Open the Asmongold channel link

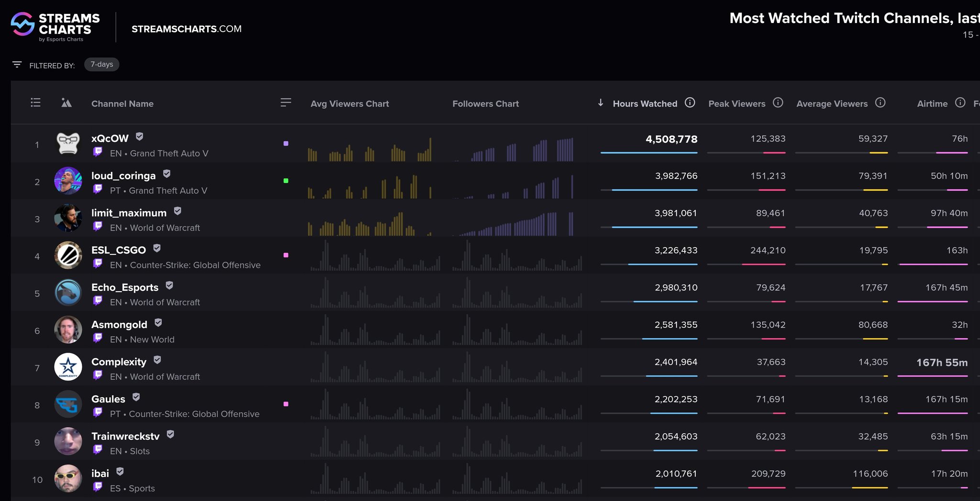click(x=119, y=325)
